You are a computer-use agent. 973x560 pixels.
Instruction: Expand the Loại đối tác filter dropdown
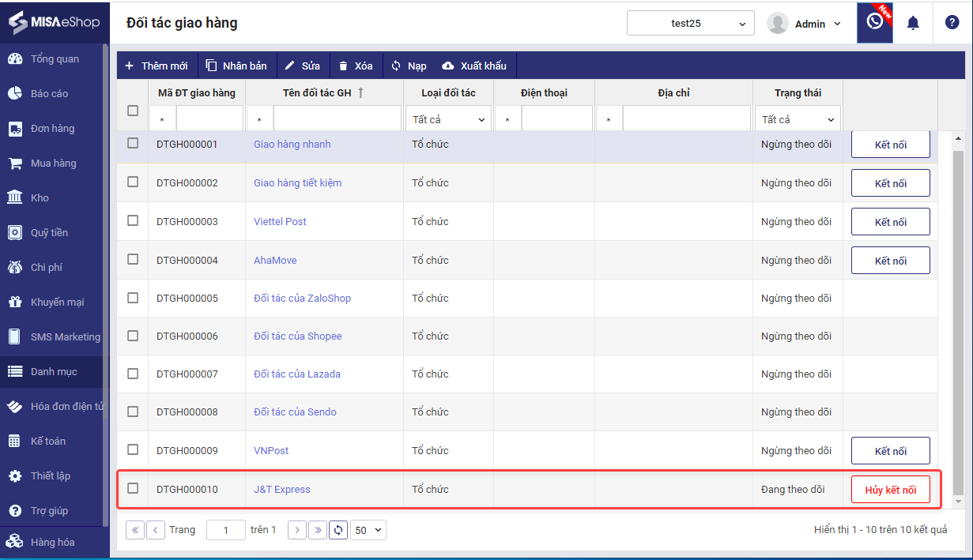[x=448, y=119]
